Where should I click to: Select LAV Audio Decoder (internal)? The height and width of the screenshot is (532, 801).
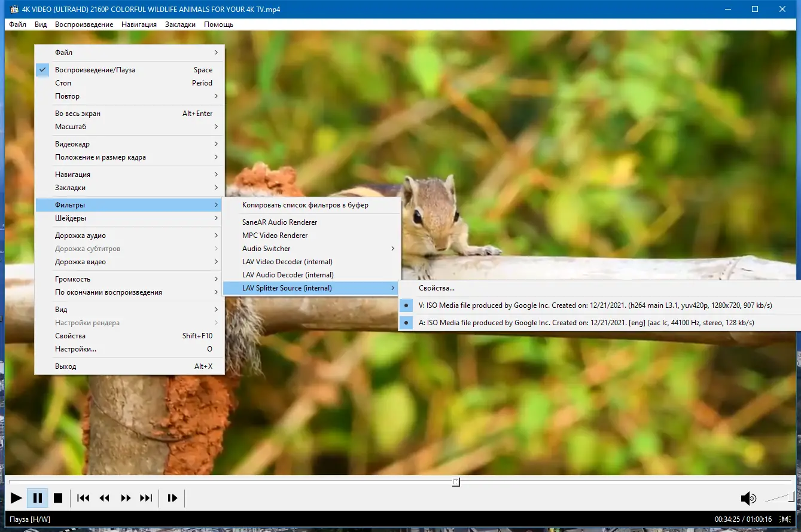311,275
